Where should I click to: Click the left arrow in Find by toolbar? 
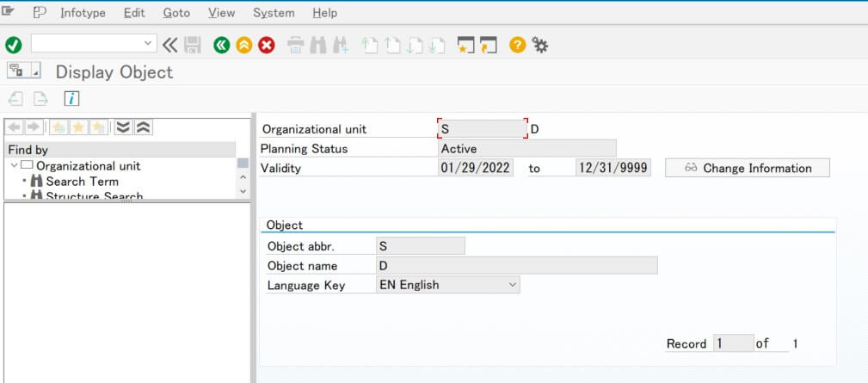click(x=15, y=127)
